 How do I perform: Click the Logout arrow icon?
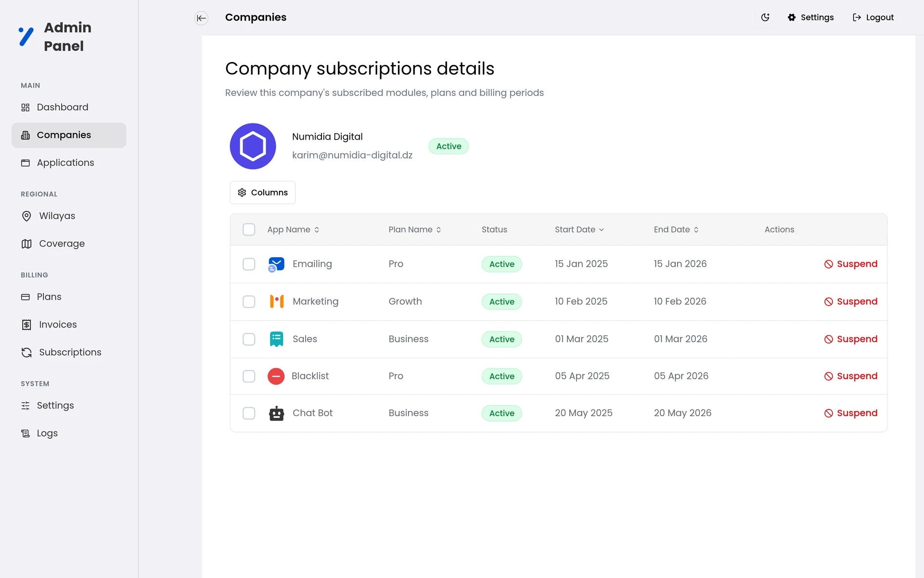(857, 17)
